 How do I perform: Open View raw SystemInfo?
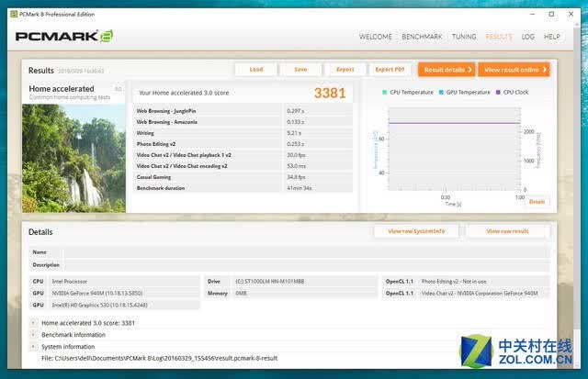coord(416,231)
